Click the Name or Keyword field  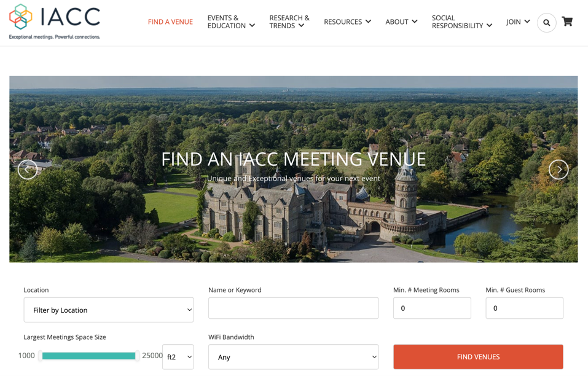click(293, 308)
